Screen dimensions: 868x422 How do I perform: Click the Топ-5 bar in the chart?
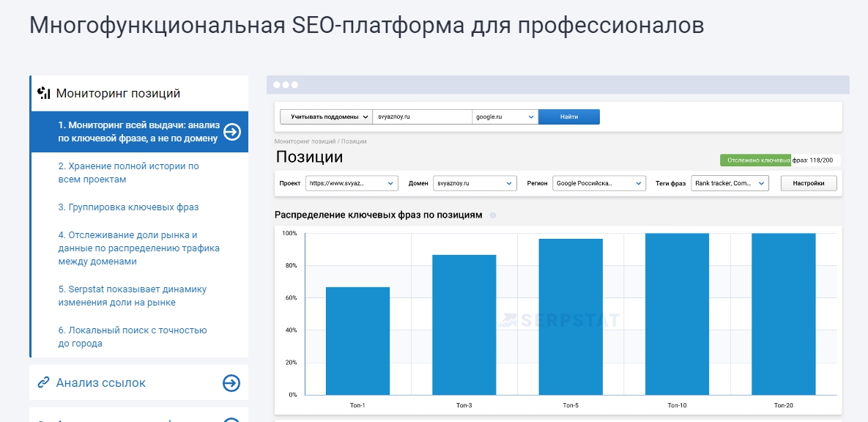tap(571, 316)
